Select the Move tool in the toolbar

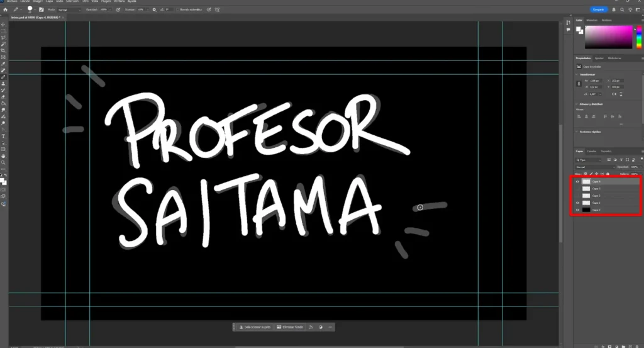pyautogui.click(x=3, y=25)
